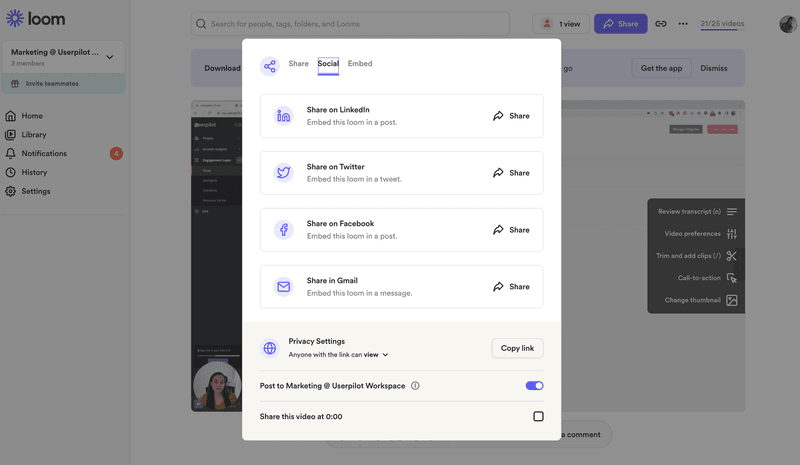800x465 pixels.
Task: Switch to the Share tab
Action: coord(298,64)
